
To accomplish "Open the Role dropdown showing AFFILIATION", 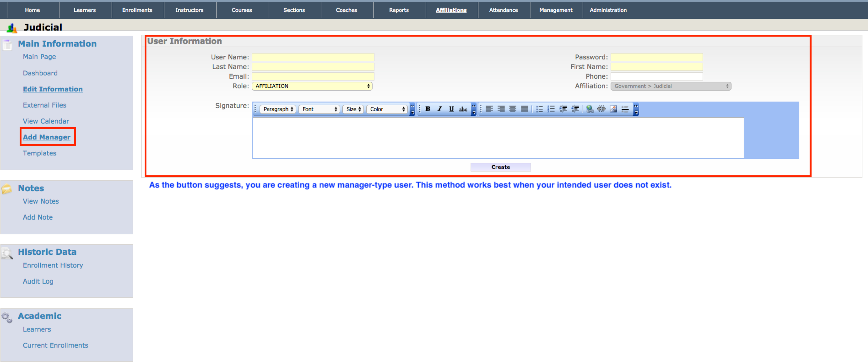I will point(312,86).
